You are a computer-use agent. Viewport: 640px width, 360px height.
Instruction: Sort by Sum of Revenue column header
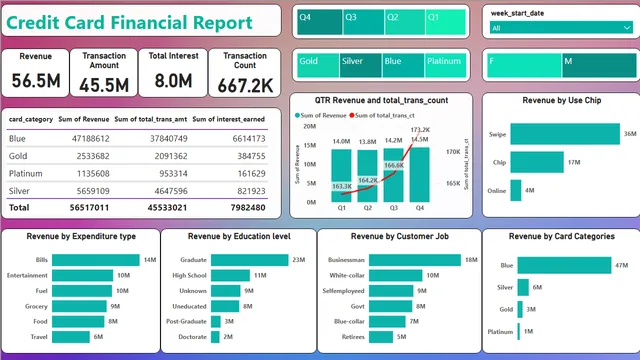84,119
